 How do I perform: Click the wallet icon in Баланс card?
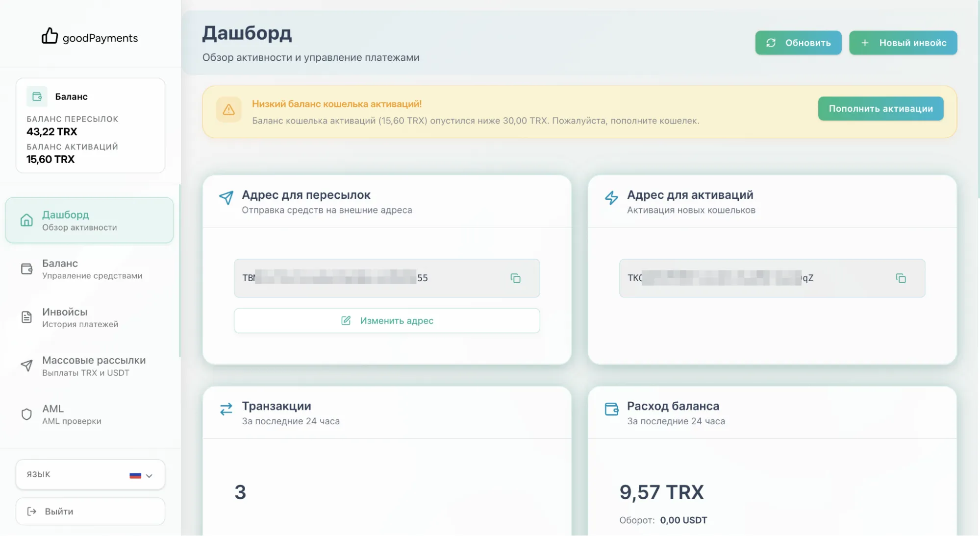pos(37,97)
